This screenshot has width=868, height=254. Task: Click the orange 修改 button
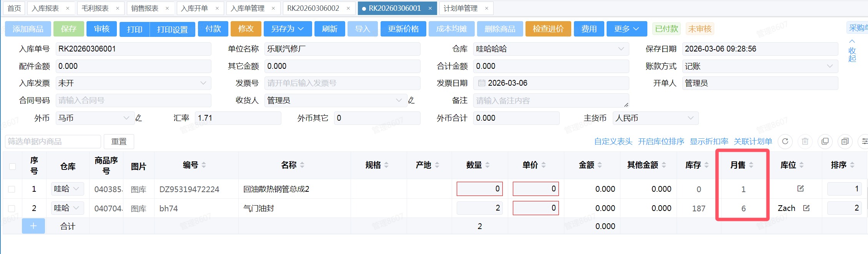click(x=246, y=29)
